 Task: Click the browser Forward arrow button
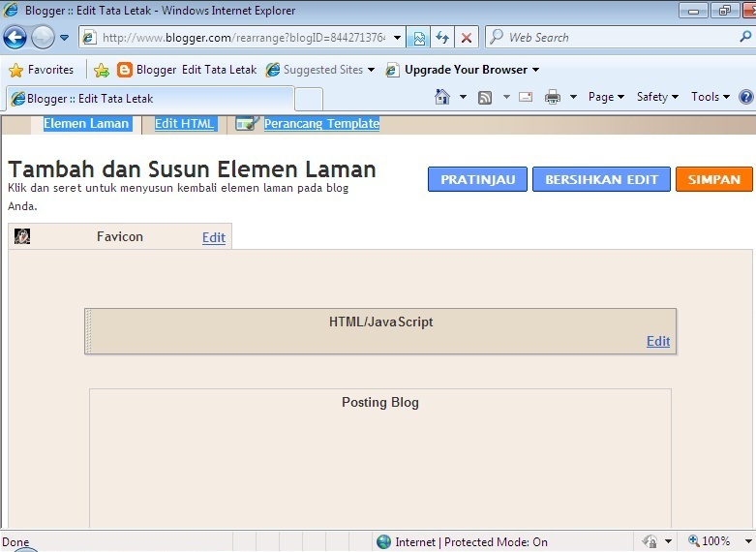[x=43, y=37]
